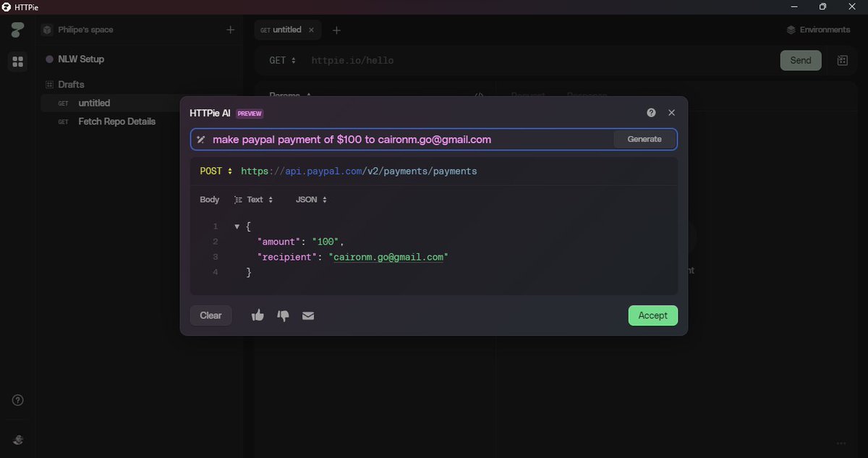This screenshot has width=868, height=458.
Task: Clear the AI generated request
Action: tap(210, 315)
